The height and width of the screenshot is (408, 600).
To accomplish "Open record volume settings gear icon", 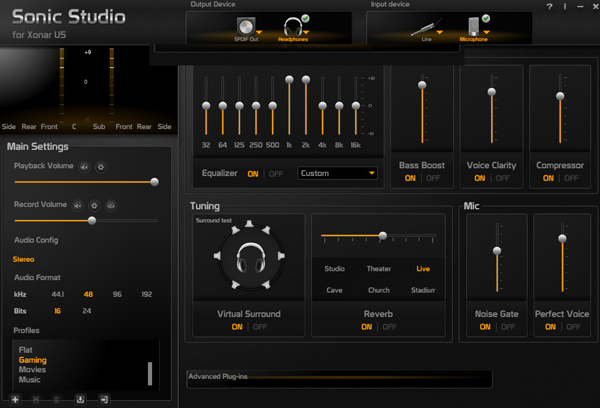I will click(94, 206).
